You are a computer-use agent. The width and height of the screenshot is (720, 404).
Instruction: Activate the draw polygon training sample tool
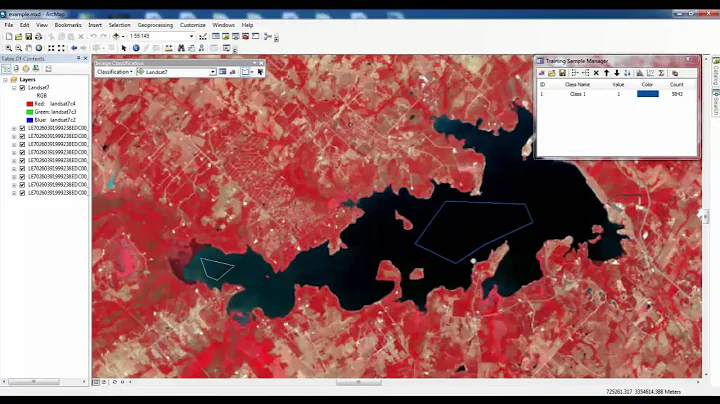[x=245, y=72]
